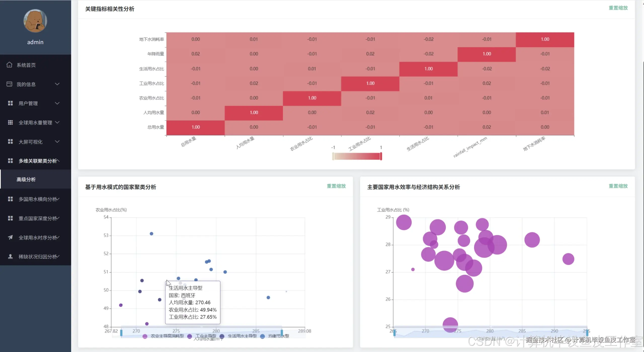The width and height of the screenshot is (644, 352).
Task: Open 多国用水横向分析 menu
Action: tap(38, 199)
